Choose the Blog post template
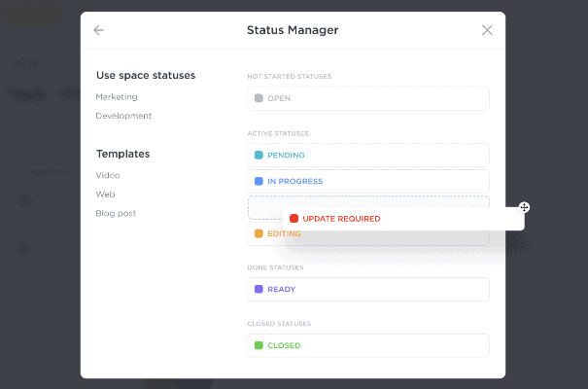The image size is (588, 389). pos(116,213)
